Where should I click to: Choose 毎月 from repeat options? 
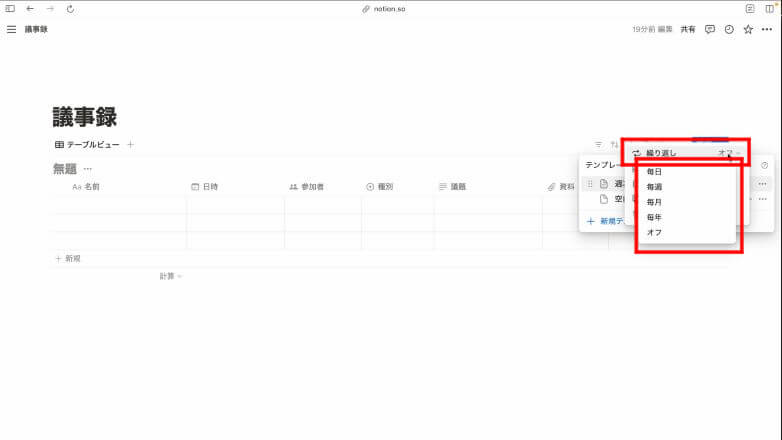[654, 202]
